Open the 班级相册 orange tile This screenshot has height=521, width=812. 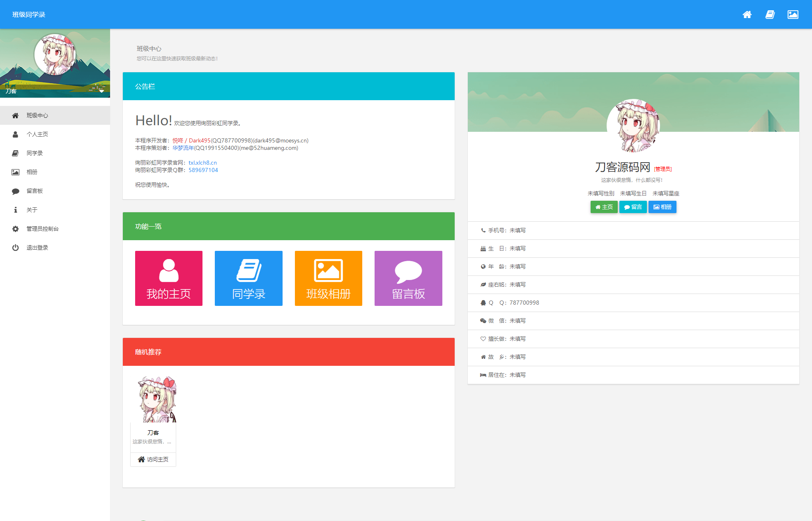328,278
